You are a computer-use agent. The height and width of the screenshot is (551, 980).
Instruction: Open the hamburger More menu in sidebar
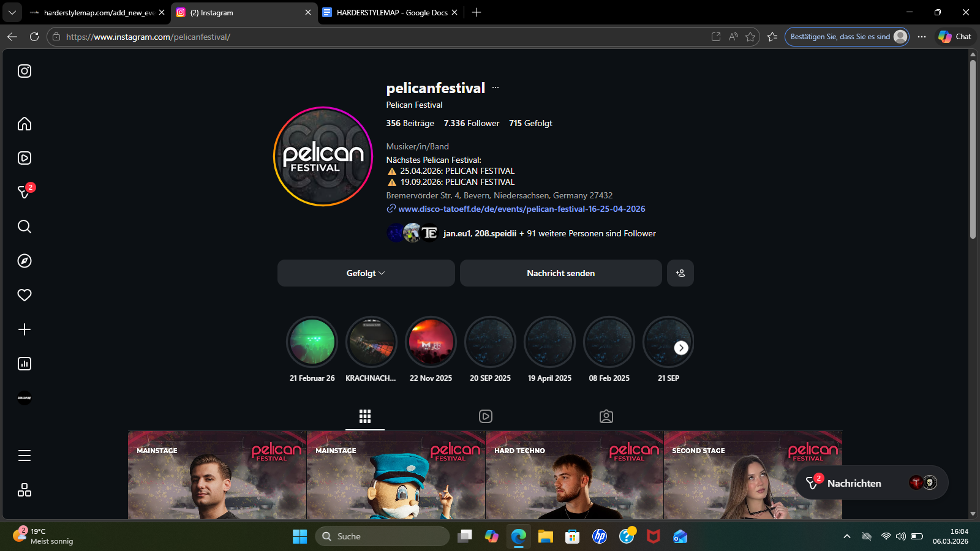point(24,455)
